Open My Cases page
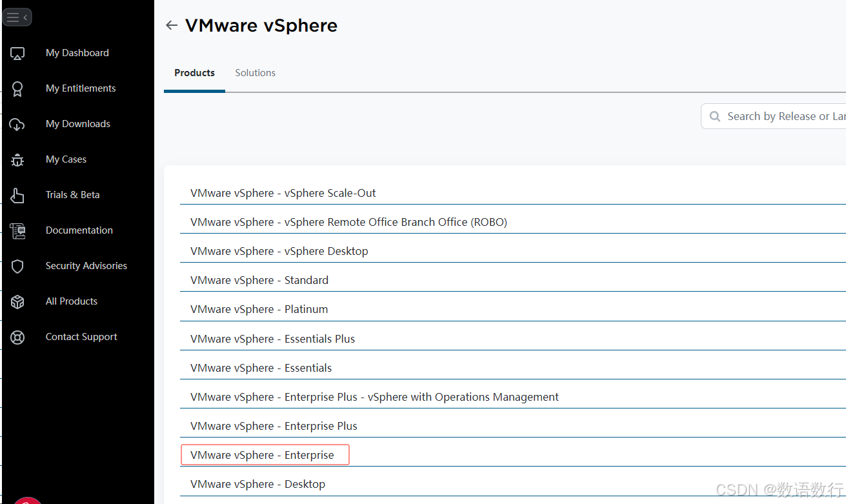 click(x=66, y=159)
